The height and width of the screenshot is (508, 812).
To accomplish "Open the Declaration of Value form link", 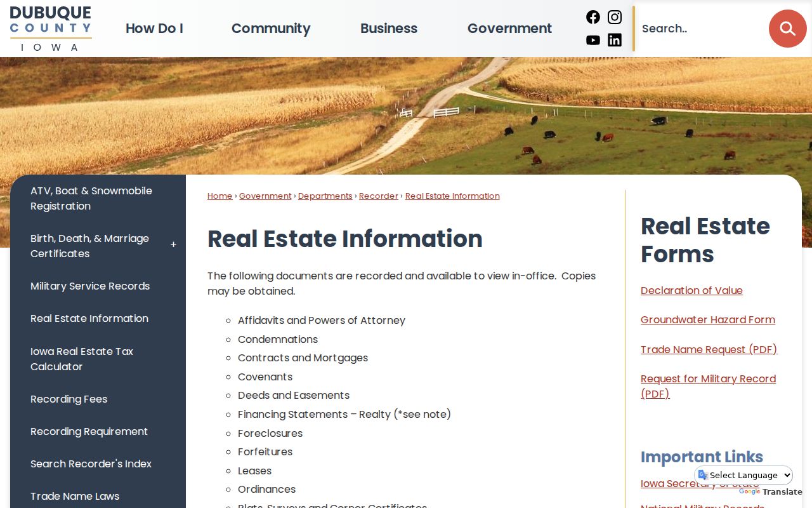I will (691, 290).
